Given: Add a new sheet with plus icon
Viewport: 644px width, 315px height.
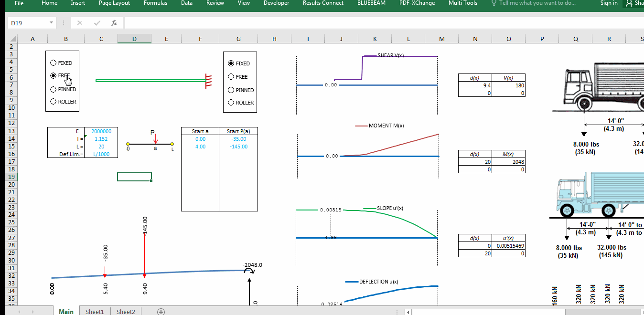Looking at the screenshot, I should click(161, 312).
